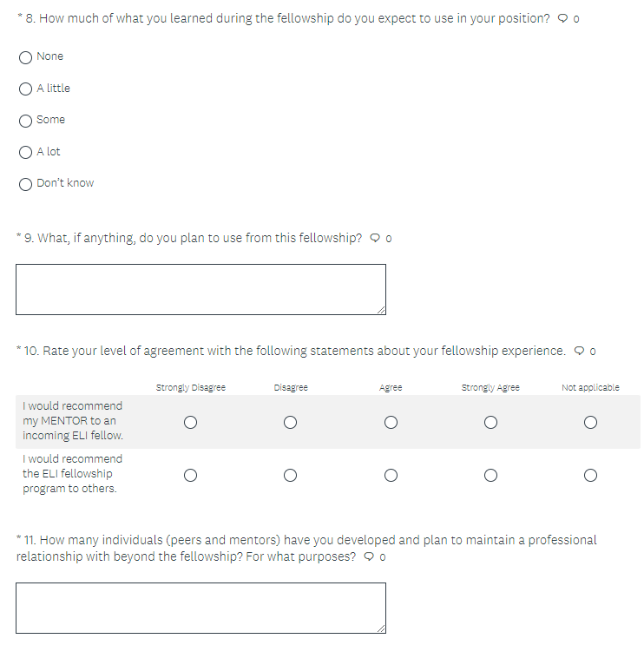The image size is (644, 645).
Task: Choose Disagree for recommending my MENTOR
Action: (290, 422)
